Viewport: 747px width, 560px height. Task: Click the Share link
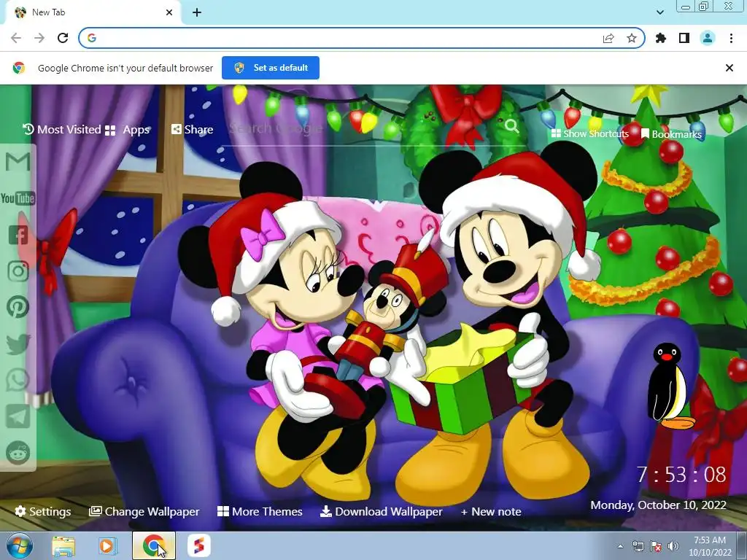pos(193,130)
